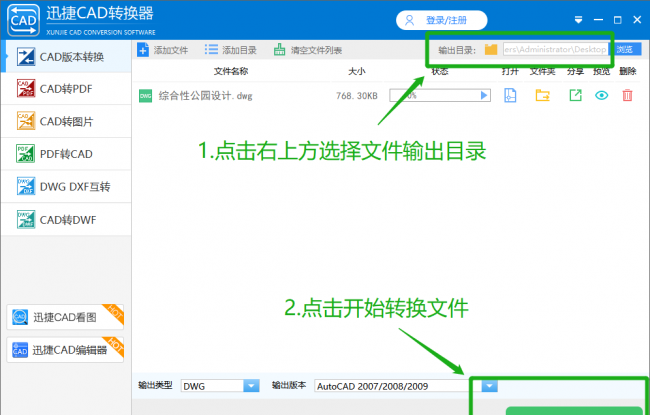Click the DWG DXF互转 blue icon
The height and width of the screenshot is (415, 650).
click(x=26, y=186)
